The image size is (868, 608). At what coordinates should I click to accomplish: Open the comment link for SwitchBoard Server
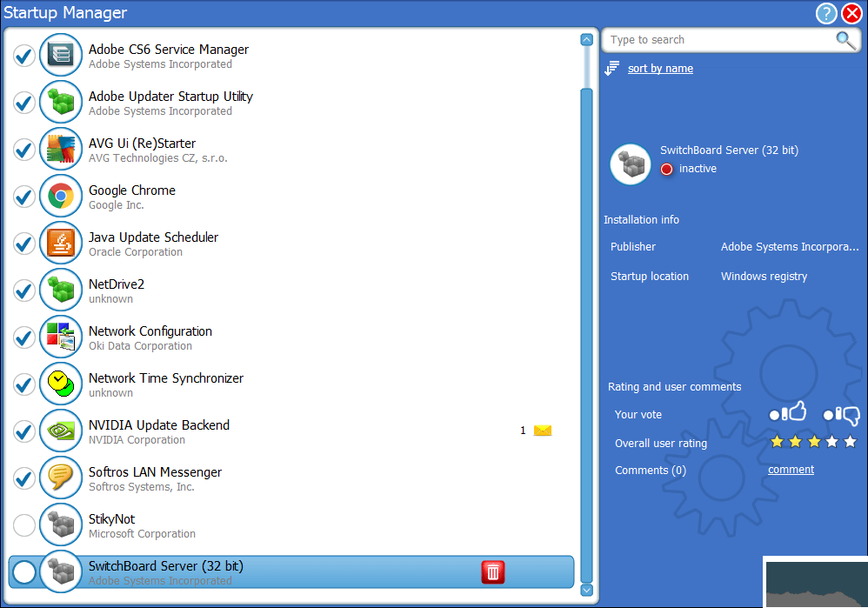coord(790,469)
